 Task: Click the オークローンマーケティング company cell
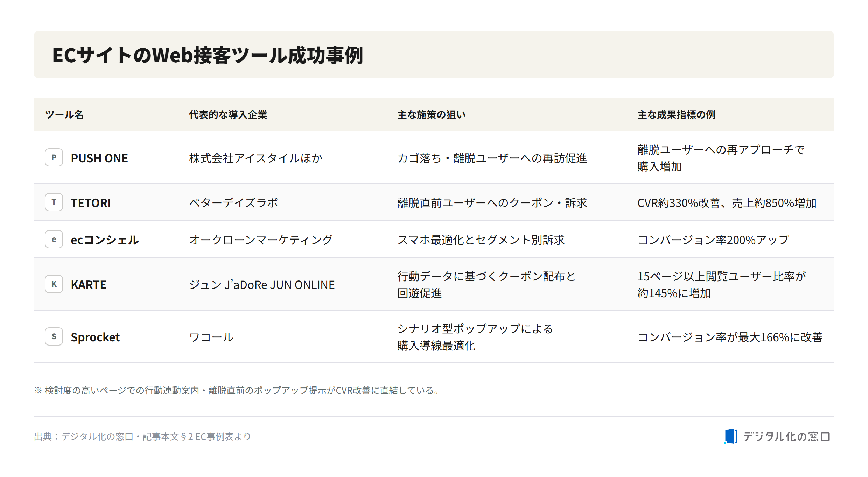261,240
